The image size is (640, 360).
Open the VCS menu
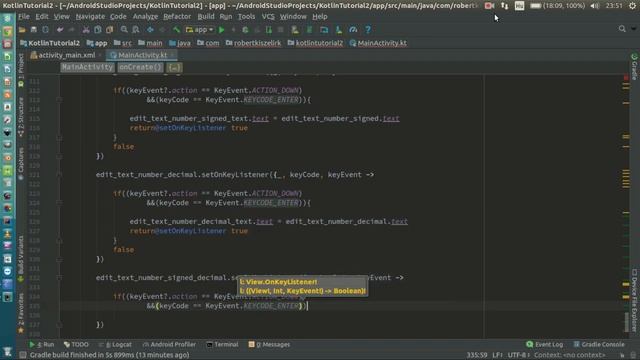click(268, 17)
